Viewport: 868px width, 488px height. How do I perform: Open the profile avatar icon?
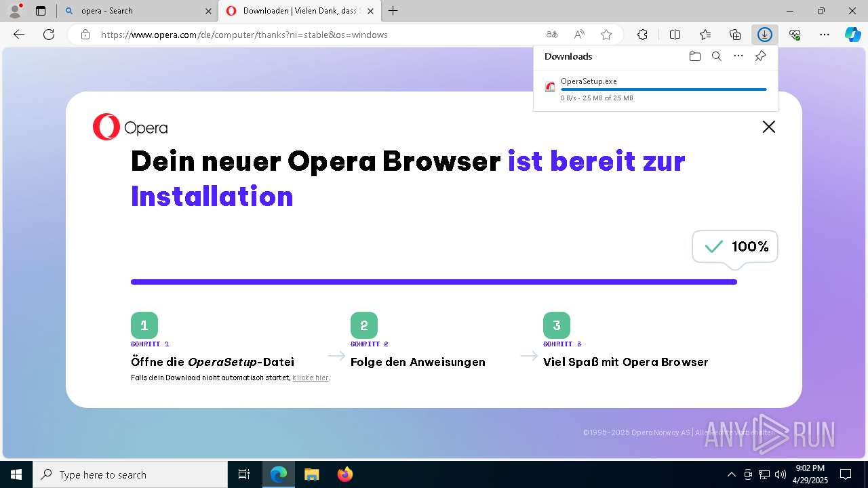click(15, 11)
